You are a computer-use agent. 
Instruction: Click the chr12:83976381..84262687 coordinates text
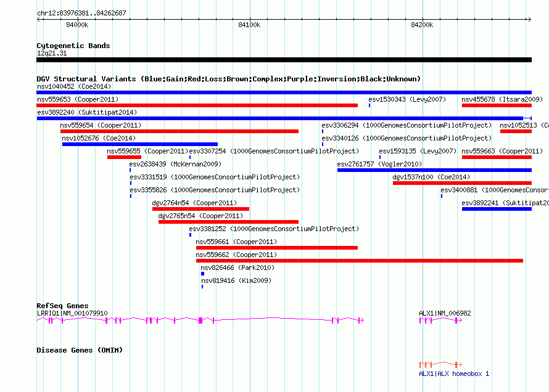81,13
